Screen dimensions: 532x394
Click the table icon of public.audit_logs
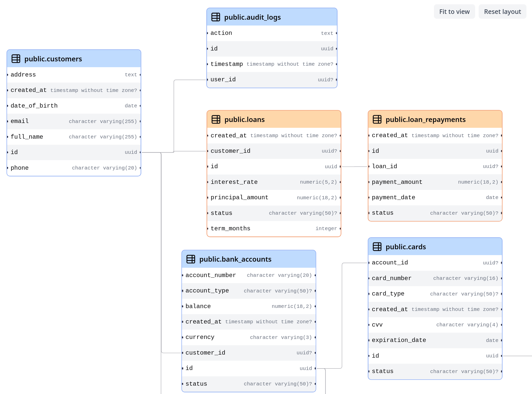coord(216,17)
